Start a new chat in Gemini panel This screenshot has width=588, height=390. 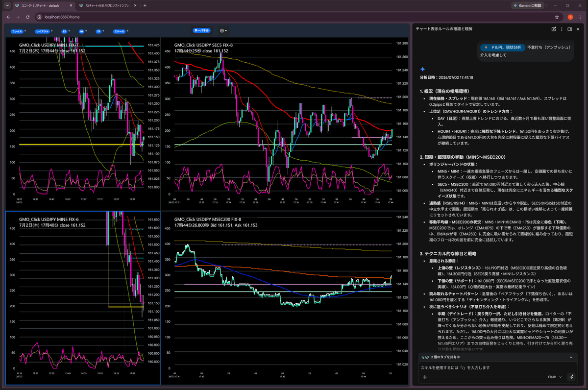click(554, 29)
